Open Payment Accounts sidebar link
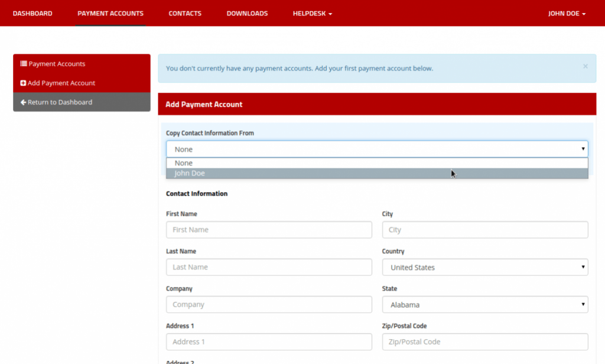Viewport: 605px width, 364px height. pyautogui.click(x=57, y=64)
